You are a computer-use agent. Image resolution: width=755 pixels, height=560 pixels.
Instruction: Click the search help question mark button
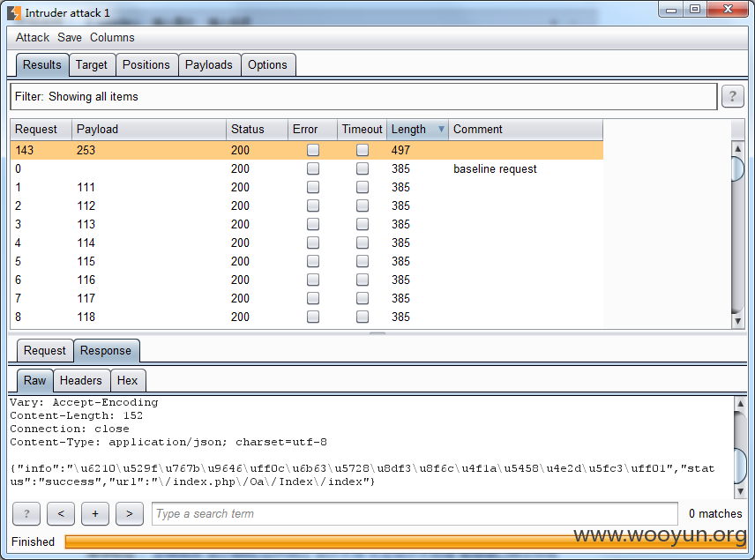[26, 514]
